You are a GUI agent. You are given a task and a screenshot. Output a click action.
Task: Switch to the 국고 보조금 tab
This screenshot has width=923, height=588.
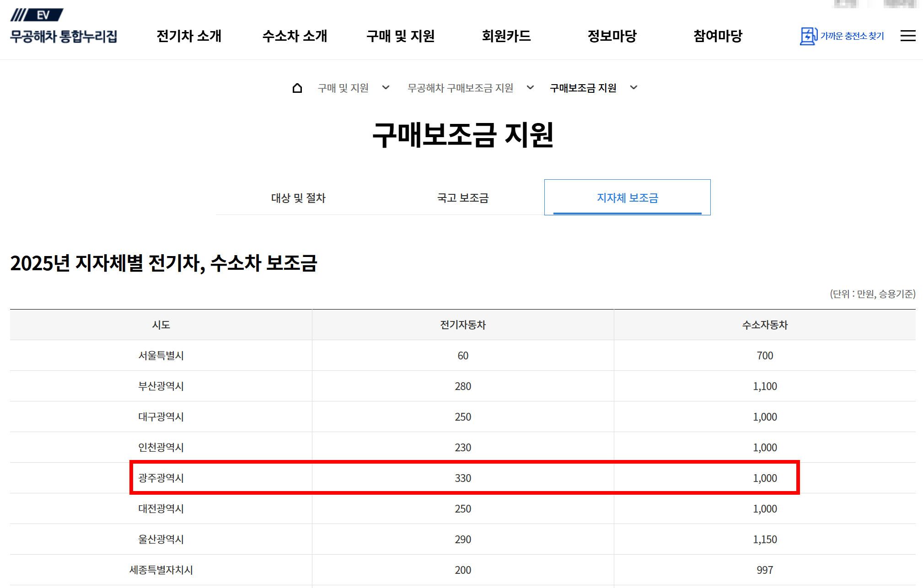pos(463,198)
